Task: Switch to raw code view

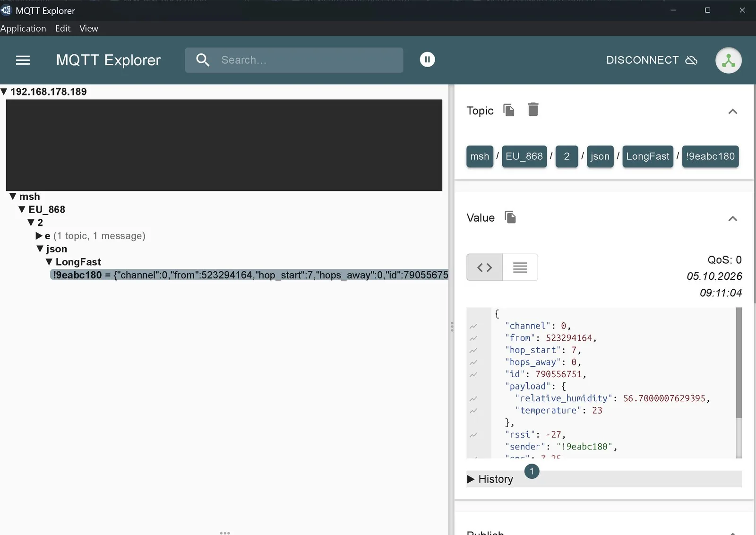Action: point(484,267)
